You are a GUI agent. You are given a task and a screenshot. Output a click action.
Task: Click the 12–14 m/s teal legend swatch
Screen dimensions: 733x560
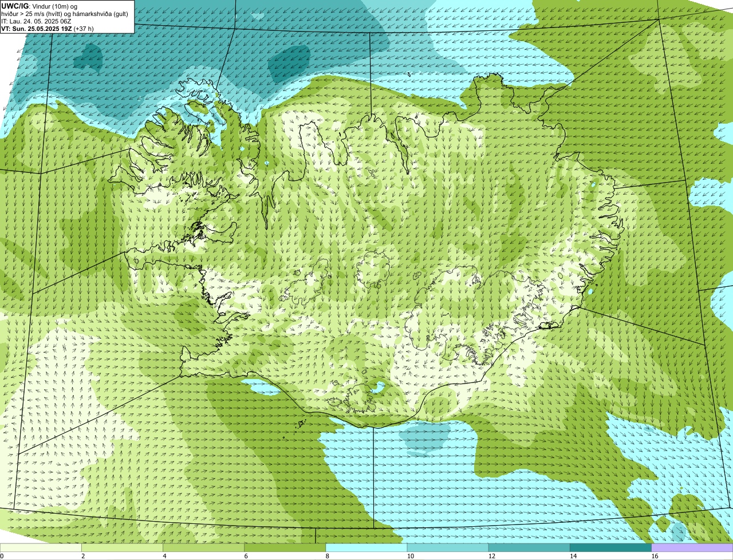click(x=529, y=547)
